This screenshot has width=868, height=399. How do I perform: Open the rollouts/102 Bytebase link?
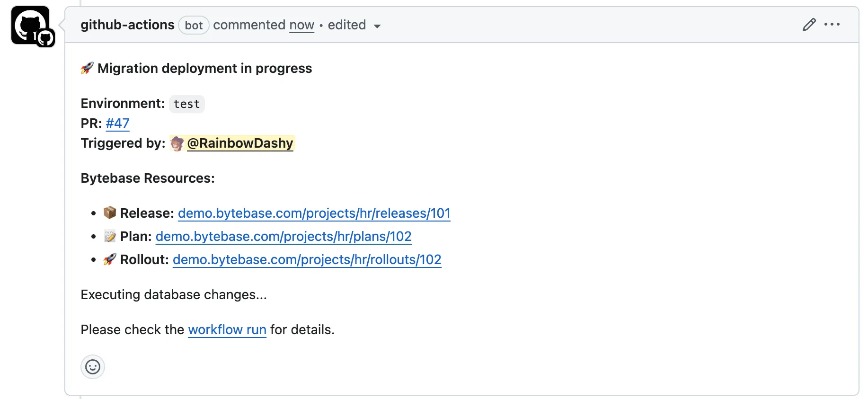coord(307,260)
